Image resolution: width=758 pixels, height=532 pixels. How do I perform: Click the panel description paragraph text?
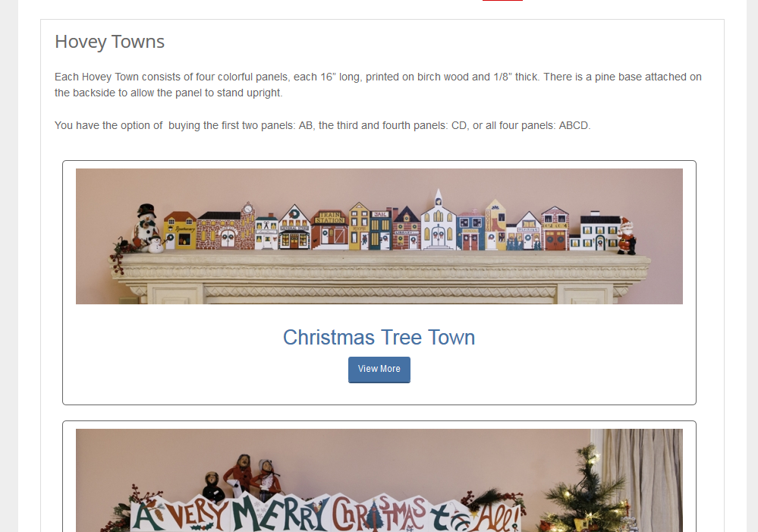tap(378, 85)
